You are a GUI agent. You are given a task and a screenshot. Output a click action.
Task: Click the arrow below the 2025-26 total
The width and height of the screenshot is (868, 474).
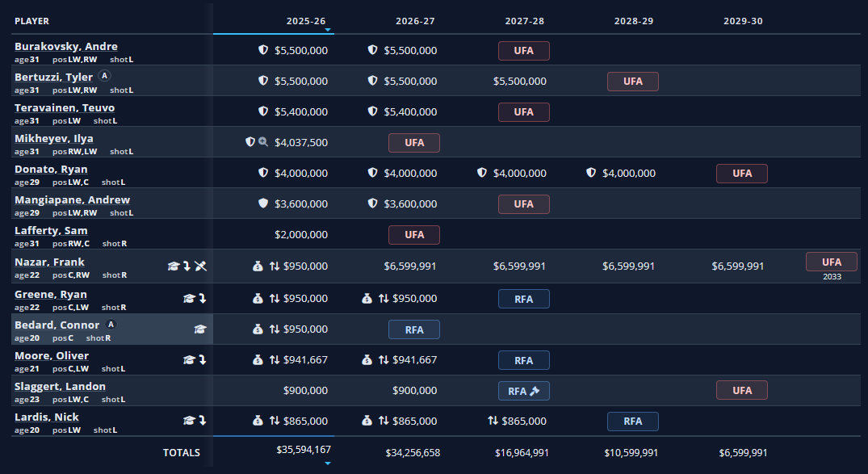click(x=328, y=463)
